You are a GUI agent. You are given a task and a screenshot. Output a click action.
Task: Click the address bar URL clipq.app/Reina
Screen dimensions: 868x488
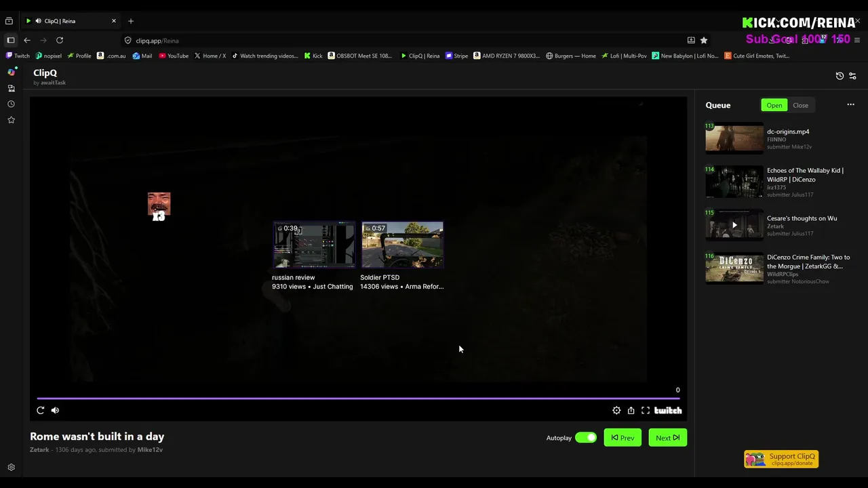(x=157, y=41)
